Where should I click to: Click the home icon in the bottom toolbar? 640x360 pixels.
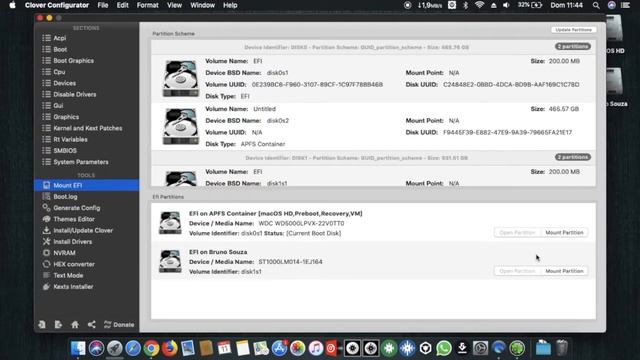pos(75,324)
